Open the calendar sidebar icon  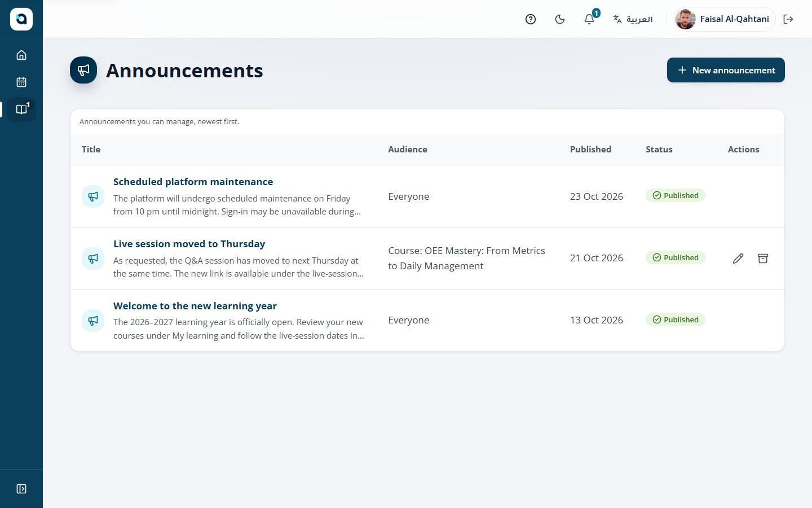[21, 82]
